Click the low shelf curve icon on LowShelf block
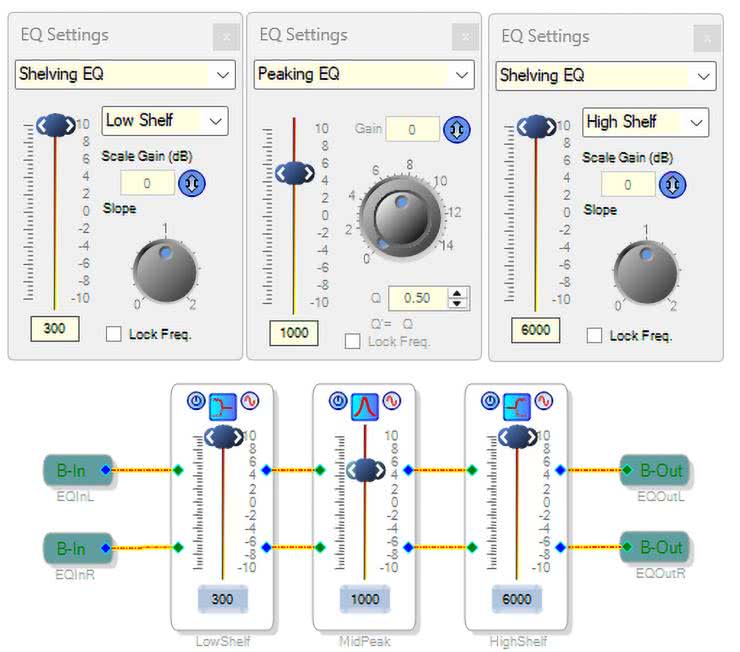 [x=222, y=403]
